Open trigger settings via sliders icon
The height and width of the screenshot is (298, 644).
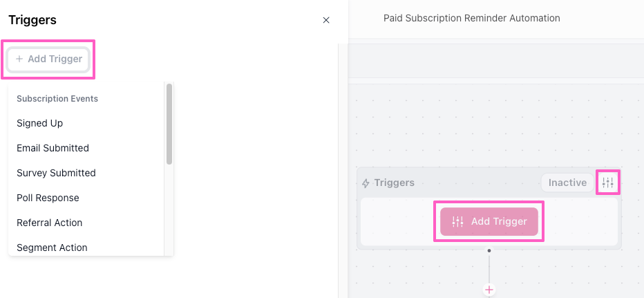[608, 183]
